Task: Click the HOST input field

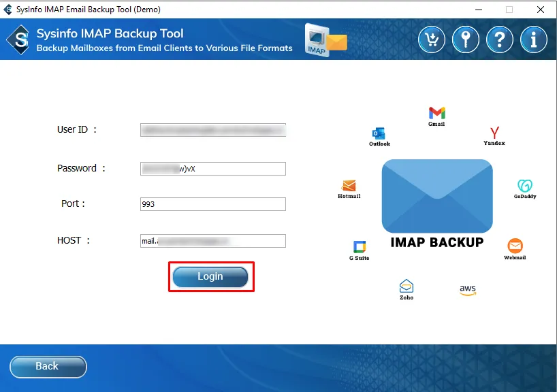Action: 212,241
